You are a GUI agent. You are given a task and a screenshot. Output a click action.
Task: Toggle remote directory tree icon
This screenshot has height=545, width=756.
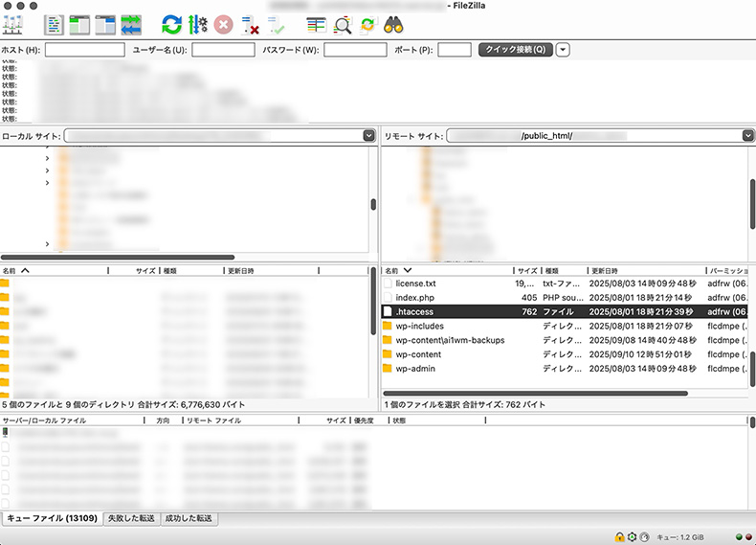tap(105, 25)
